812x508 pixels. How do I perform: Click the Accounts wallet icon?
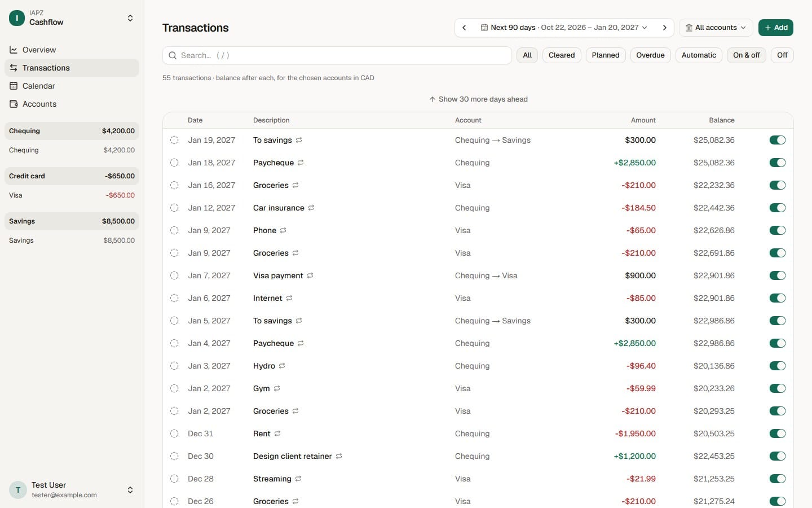14,104
